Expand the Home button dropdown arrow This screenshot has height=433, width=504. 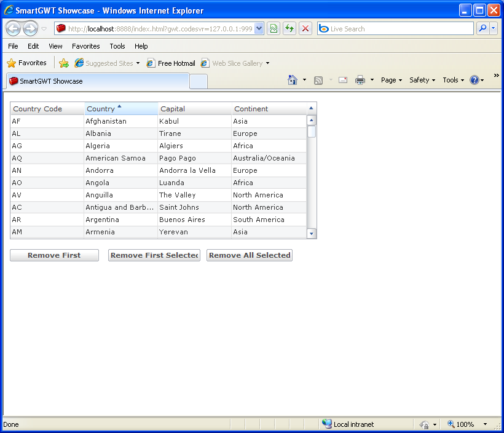pos(304,80)
